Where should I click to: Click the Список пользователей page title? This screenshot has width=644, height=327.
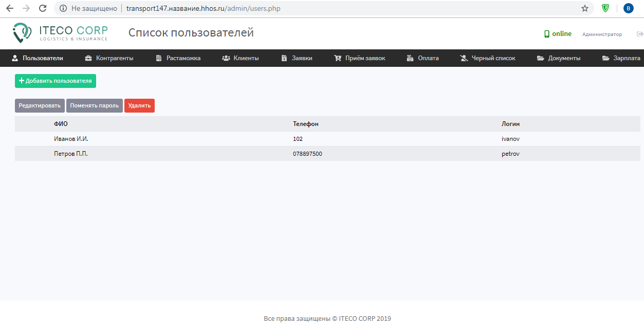[x=191, y=33]
